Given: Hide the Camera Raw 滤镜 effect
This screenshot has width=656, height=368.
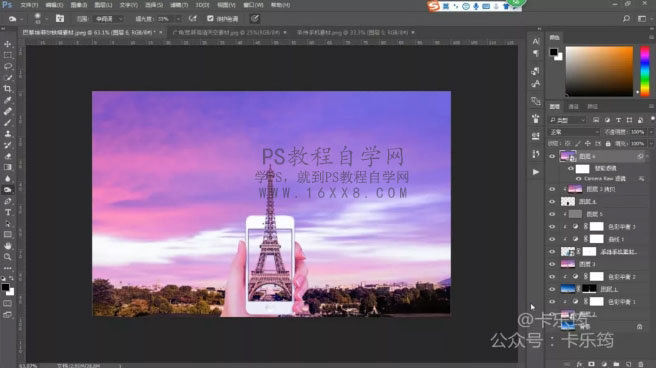Looking at the screenshot, I should [579, 179].
